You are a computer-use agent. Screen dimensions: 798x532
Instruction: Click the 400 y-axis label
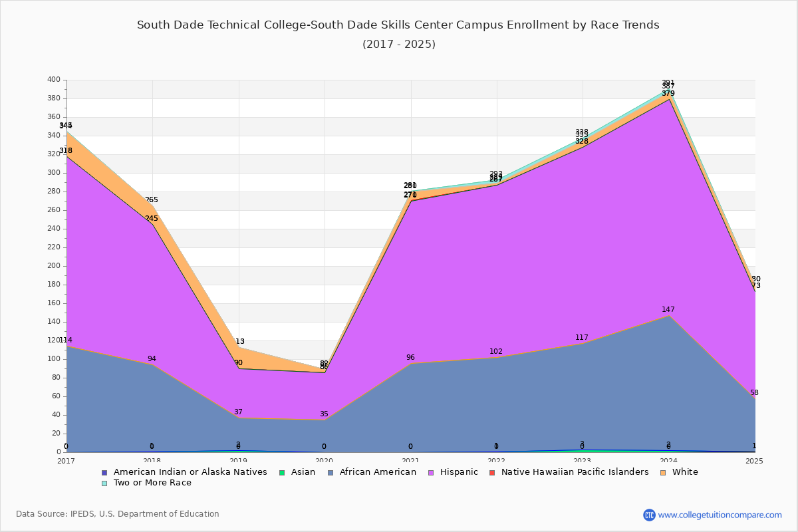point(54,80)
